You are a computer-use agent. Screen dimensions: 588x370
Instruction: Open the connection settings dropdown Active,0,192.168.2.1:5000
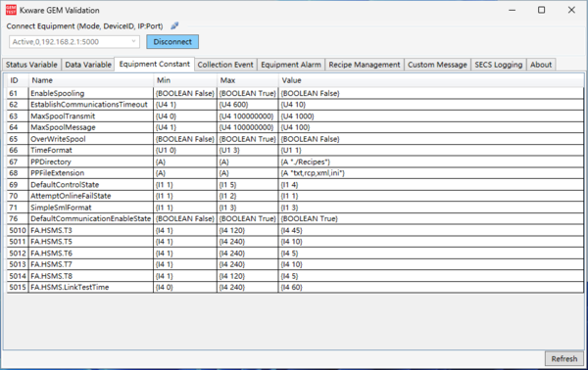[74, 42]
